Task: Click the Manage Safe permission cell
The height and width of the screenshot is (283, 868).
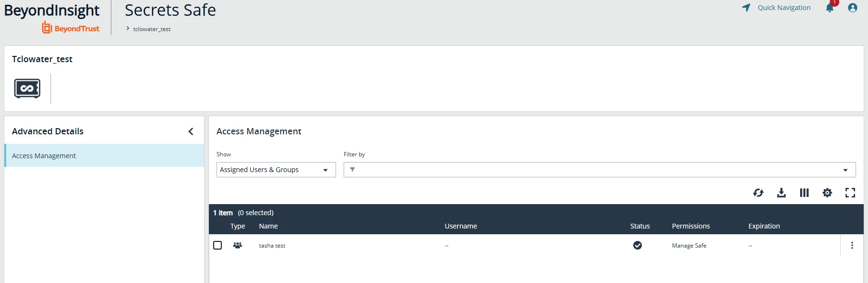Action: point(689,246)
